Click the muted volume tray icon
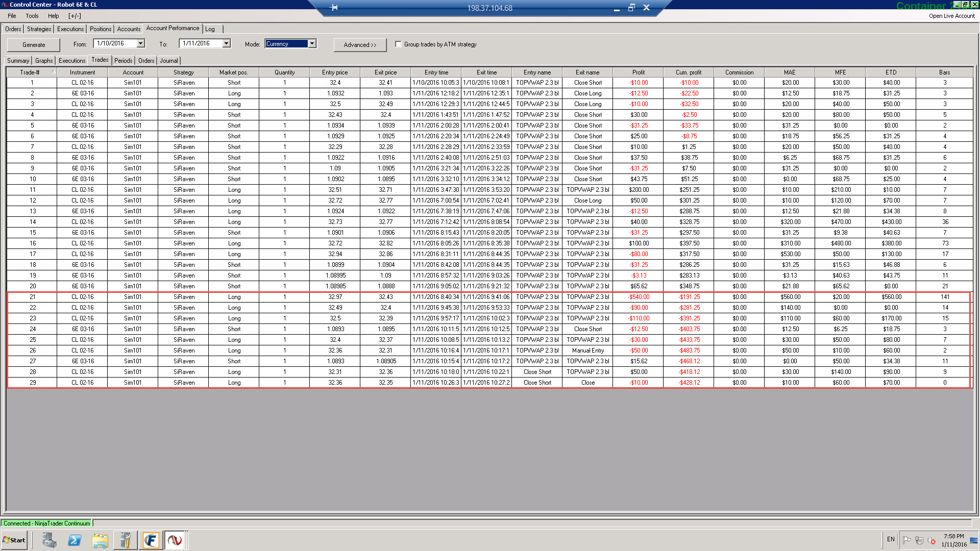 coord(932,540)
